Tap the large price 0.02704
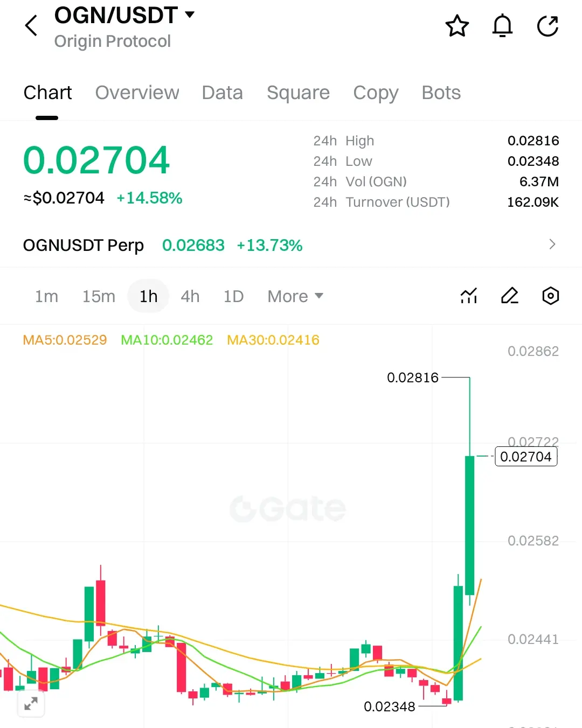The image size is (582, 728). (x=96, y=160)
